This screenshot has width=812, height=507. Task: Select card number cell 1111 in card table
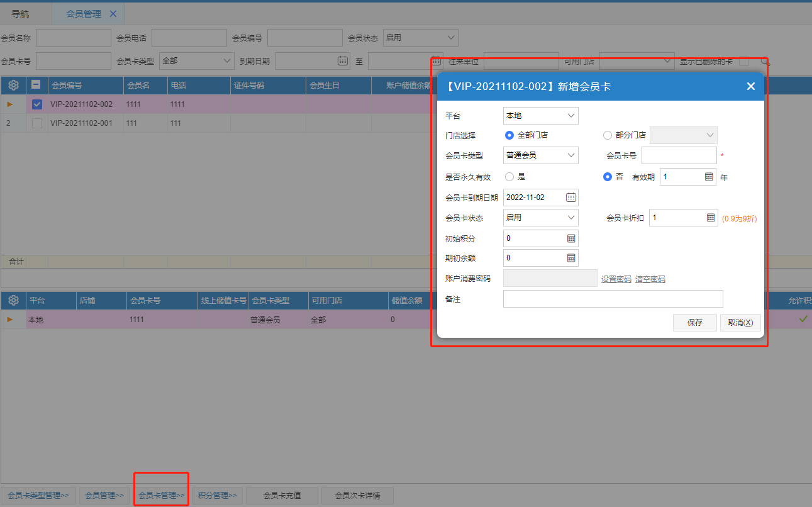point(162,320)
